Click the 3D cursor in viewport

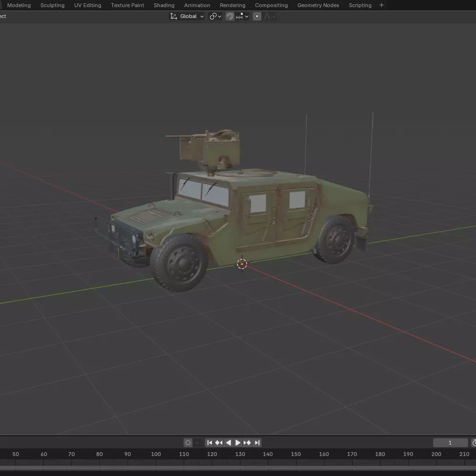tap(242, 264)
